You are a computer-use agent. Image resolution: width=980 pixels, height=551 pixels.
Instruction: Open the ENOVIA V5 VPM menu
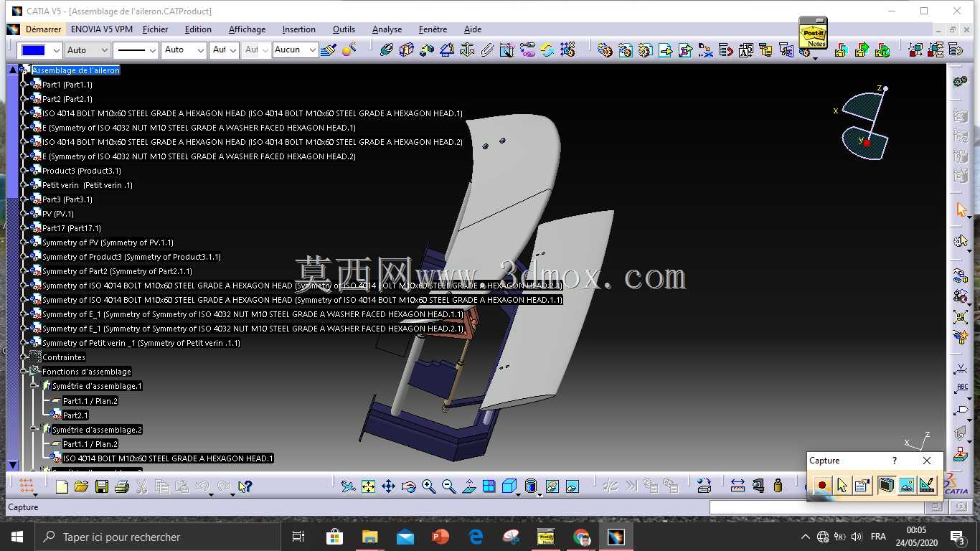102,29
